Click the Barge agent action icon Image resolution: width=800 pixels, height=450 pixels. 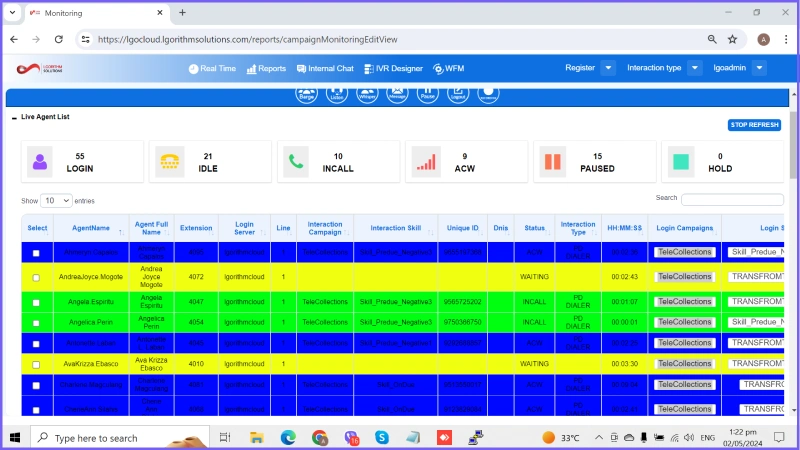point(308,94)
